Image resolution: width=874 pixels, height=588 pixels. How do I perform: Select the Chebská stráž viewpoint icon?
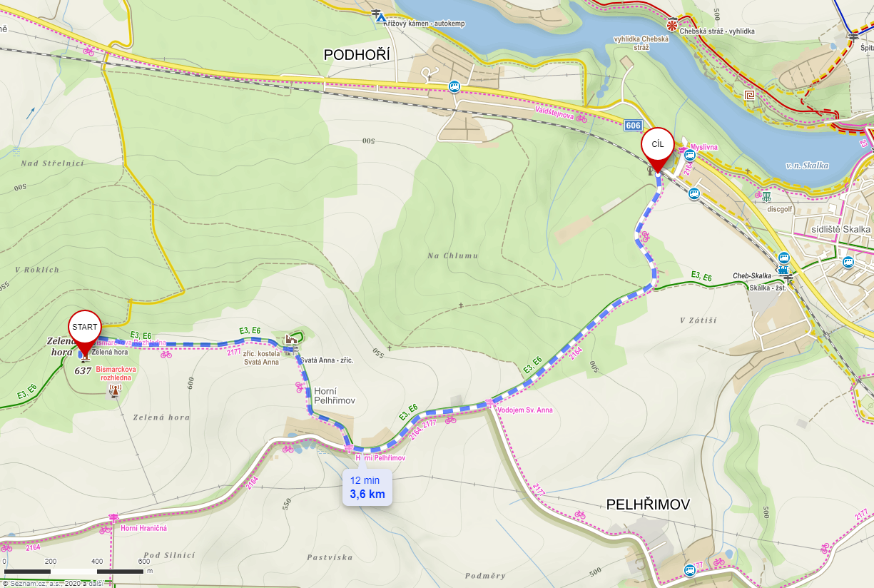671,25
